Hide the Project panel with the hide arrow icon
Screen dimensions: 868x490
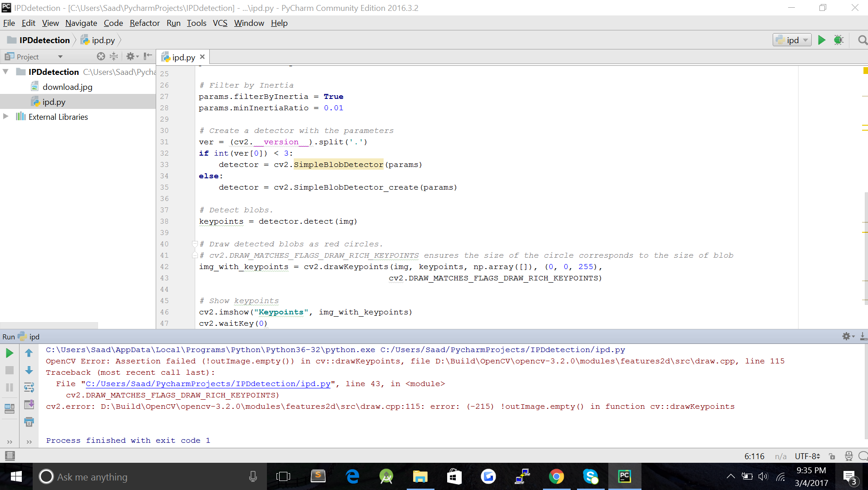(148, 56)
